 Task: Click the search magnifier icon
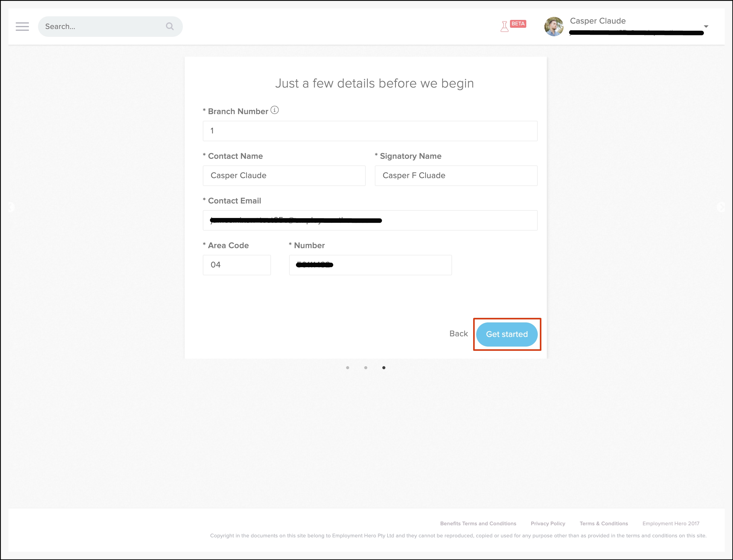tap(170, 26)
